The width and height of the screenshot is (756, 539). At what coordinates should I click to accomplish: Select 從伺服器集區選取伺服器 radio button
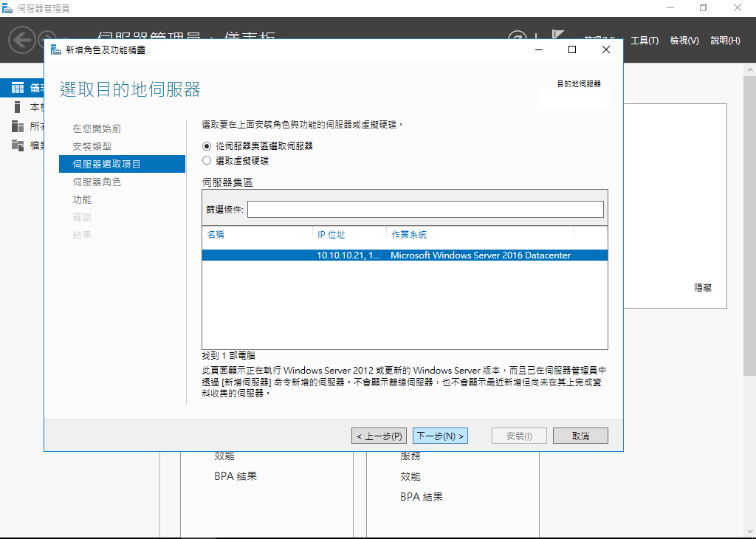pyautogui.click(x=207, y=146)
